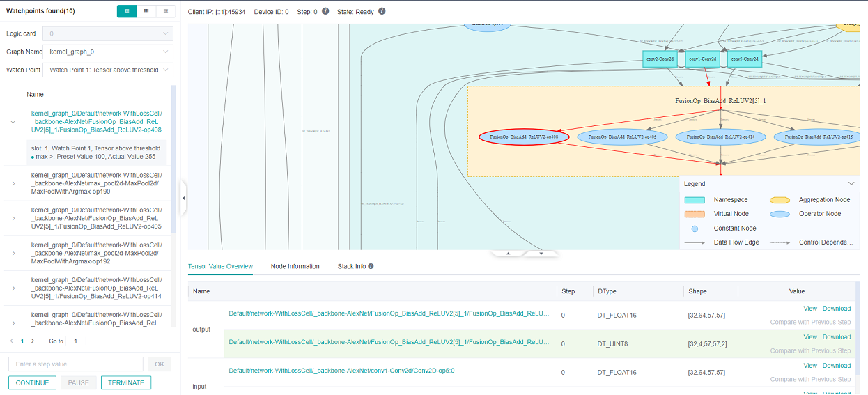Switch to the first active list view toggle
Image resolution: width=868 pixels, height=395 pixels.
pos(126,11)
